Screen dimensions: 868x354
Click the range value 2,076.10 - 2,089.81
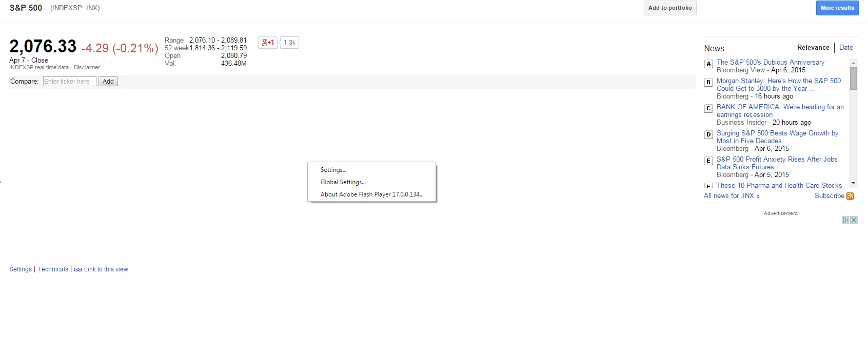point(218,40)
